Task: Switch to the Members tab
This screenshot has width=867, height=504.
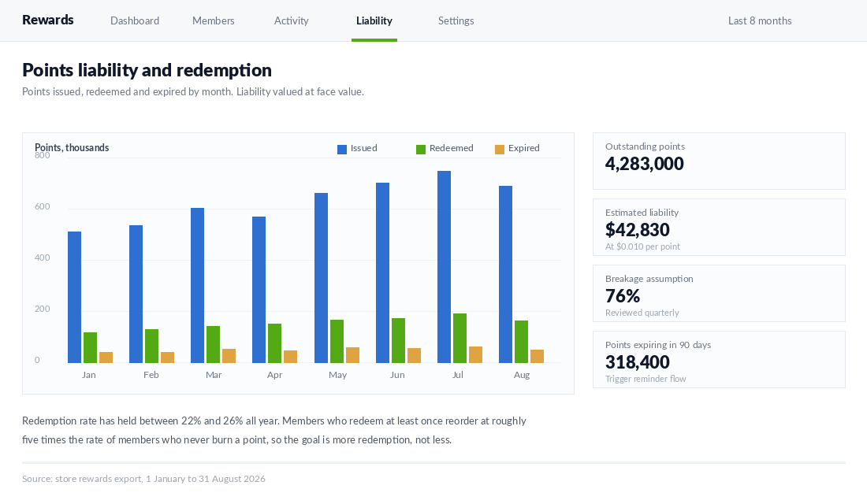Action: point(214,20)
